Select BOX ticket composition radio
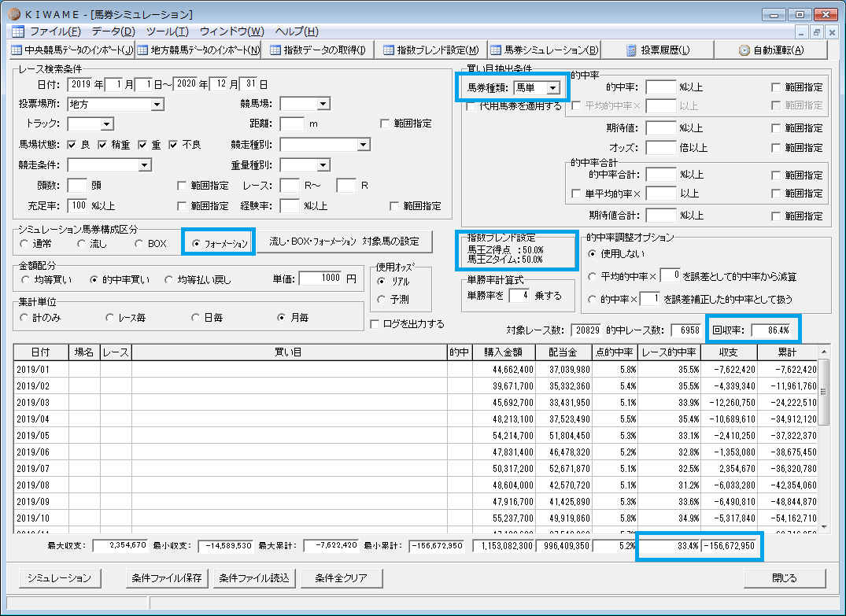The width and height of the screenshot is (846, 616). pyautogui.click(x=139, y=244)
